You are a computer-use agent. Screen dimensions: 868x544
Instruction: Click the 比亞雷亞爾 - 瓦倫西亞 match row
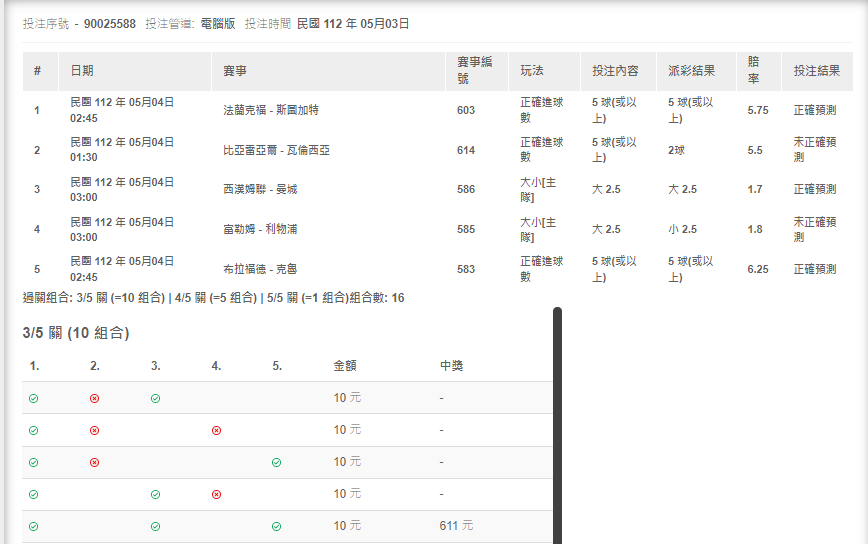(x=276, y=150)
